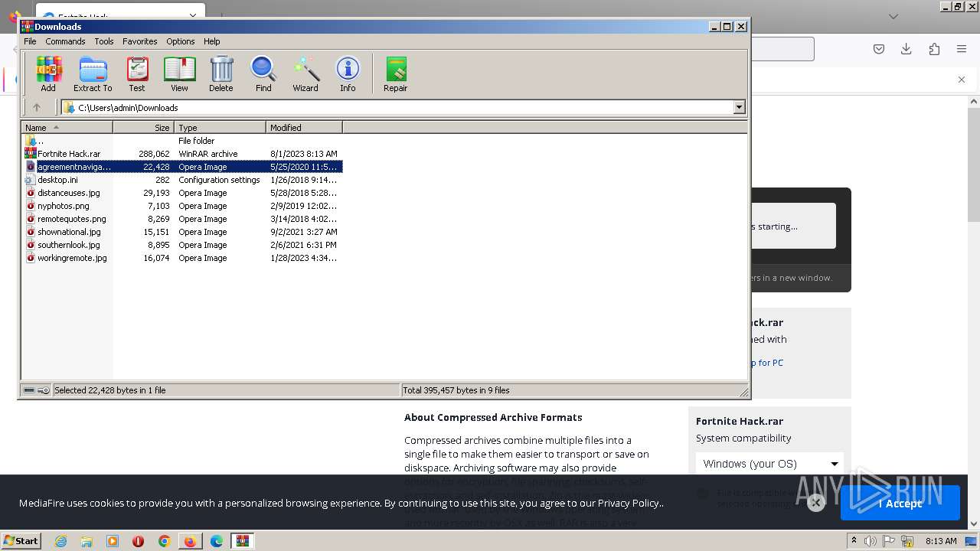Click the Pocket save icon in Firefox

(879, 49)
